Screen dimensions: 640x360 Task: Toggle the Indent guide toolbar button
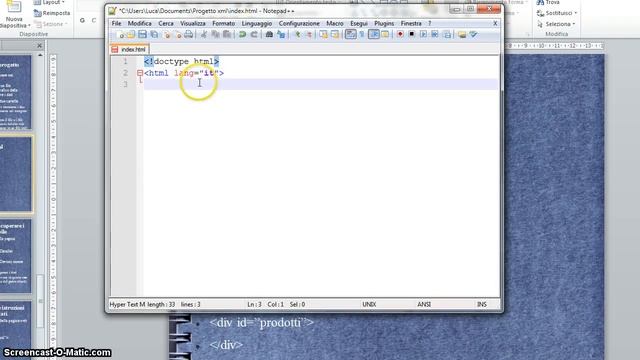pos(373,35)
